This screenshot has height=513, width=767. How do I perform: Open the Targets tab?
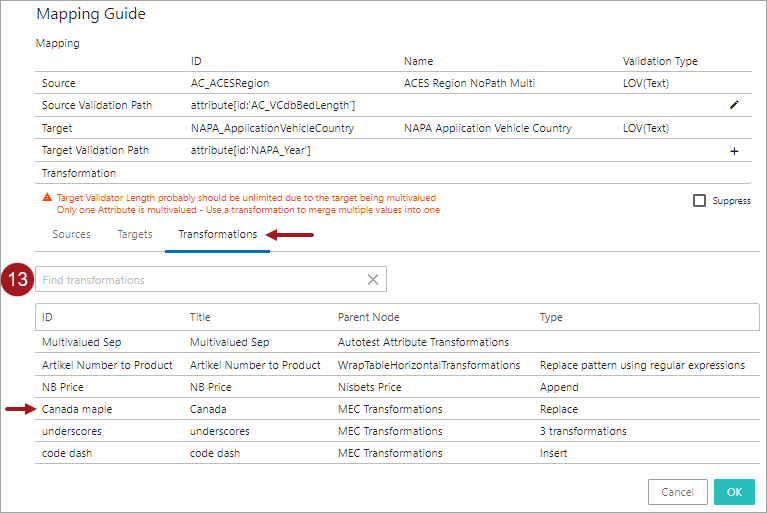click(135, 234)
